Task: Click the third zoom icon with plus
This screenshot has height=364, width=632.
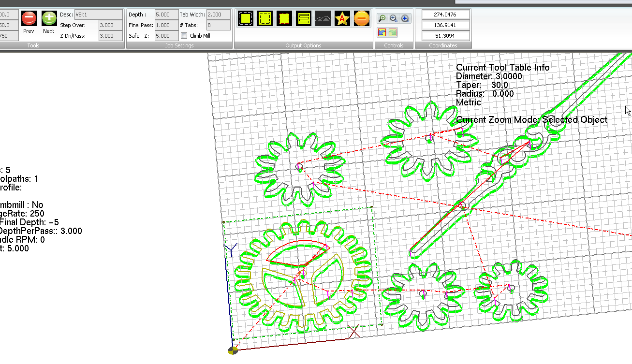Action: pyautogui.click(x=405, y=18)
